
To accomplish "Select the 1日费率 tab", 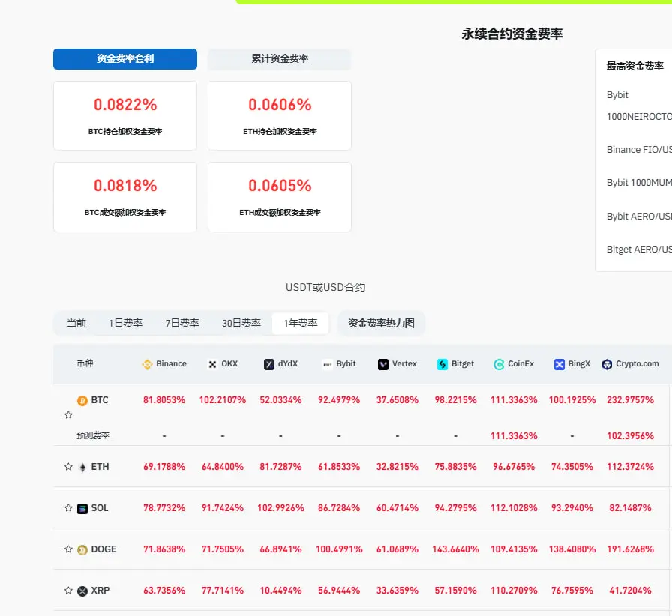I will 125,323.
